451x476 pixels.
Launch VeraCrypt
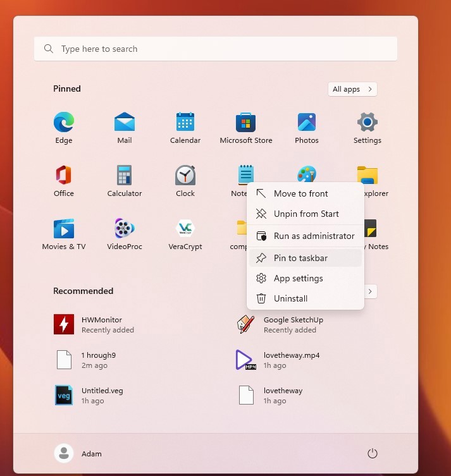pyautogui.click(x=185, y=228)
